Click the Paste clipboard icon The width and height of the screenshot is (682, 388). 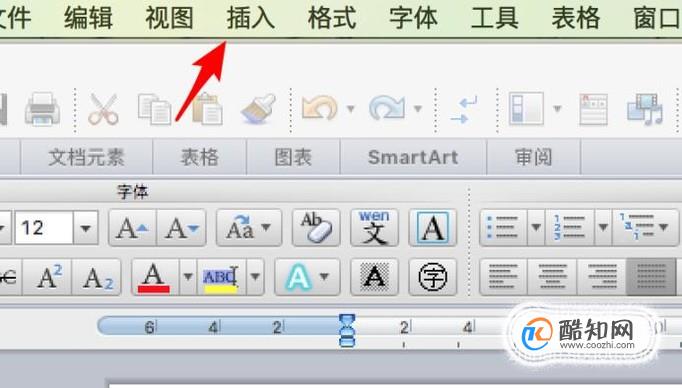click(207, 109)
